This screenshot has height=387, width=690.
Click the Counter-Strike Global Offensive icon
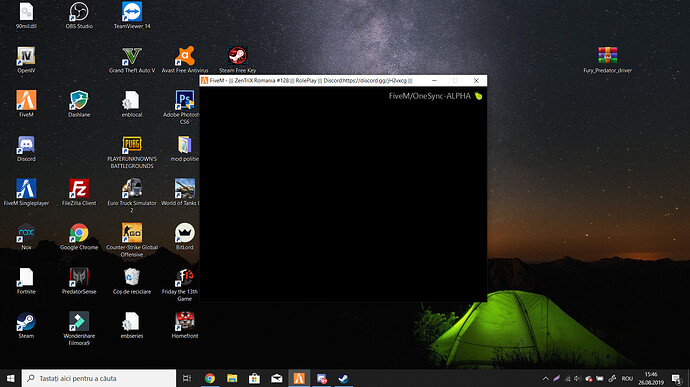coord(132,240)
